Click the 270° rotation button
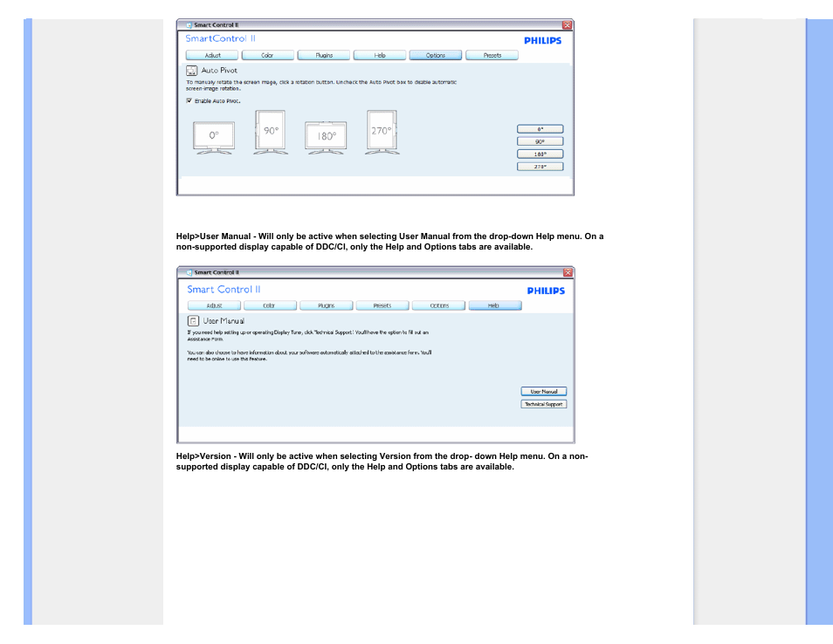 click(x=540, y=167)
